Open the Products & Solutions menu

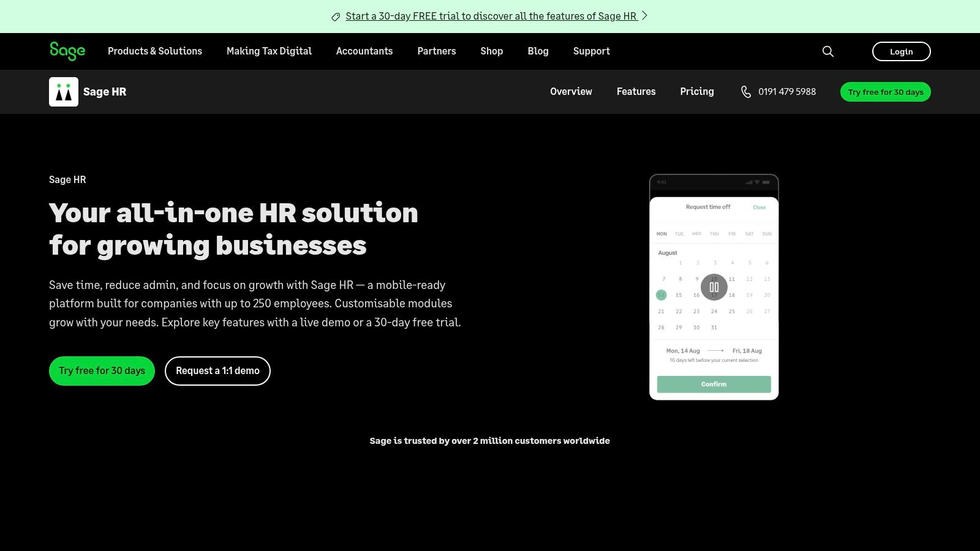(155, 51)
